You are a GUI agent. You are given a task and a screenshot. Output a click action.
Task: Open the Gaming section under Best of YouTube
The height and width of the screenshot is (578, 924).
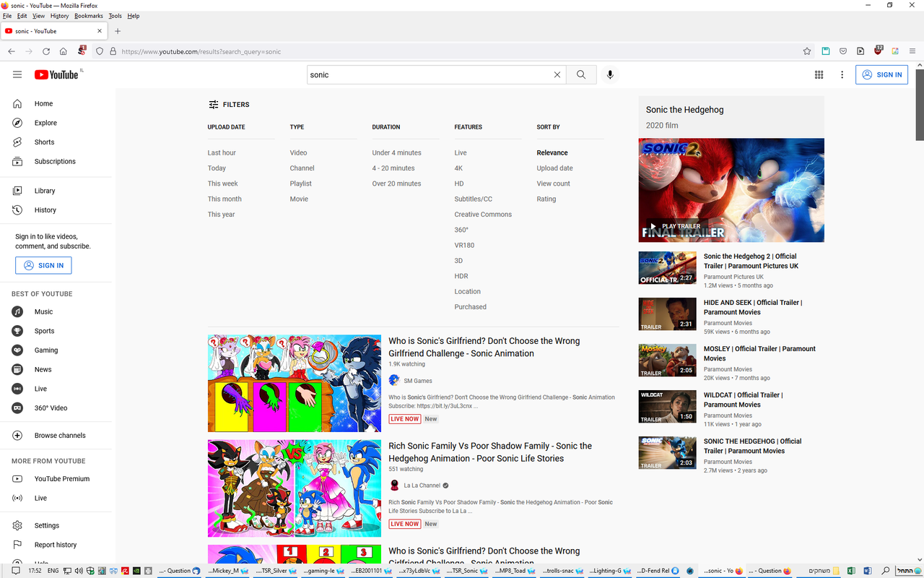click(45, 350)
